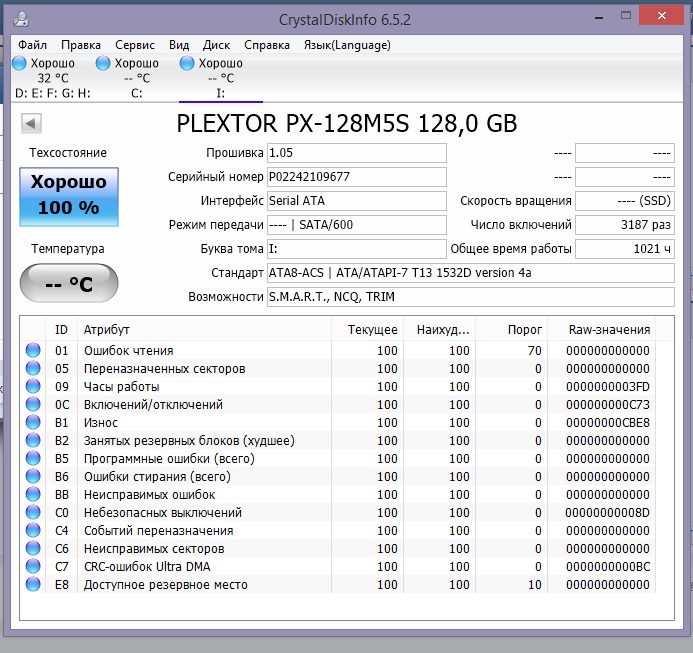Select the disk I: tab
This screenshot has width=693, height=653.
click(x=221, y=78)
